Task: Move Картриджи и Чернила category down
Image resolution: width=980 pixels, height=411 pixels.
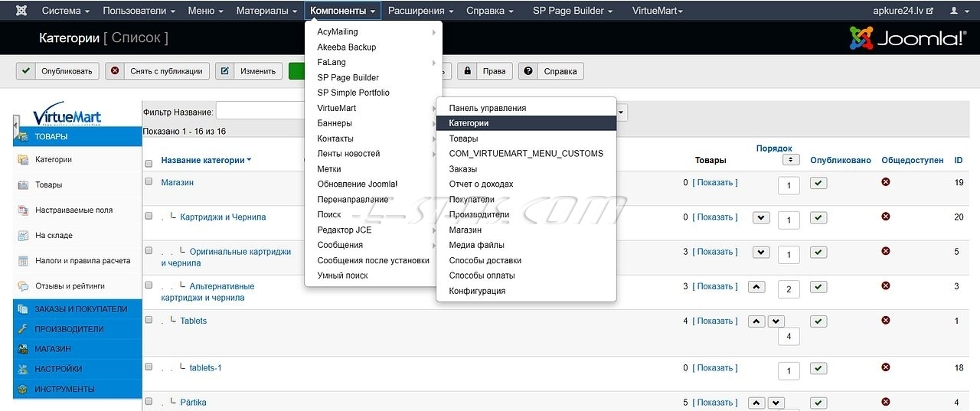Action: click(761, 217)
